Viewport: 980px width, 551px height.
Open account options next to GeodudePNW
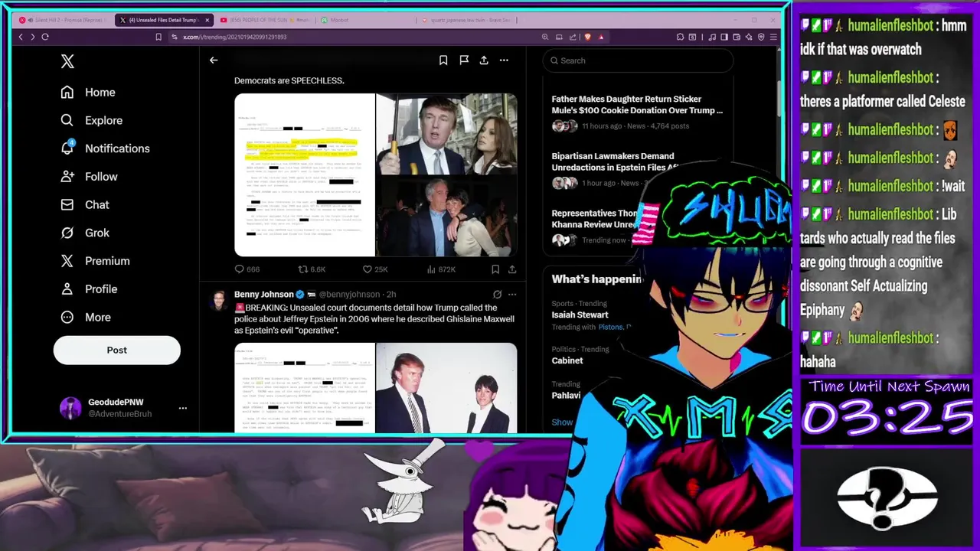click(x=182, y=408)
